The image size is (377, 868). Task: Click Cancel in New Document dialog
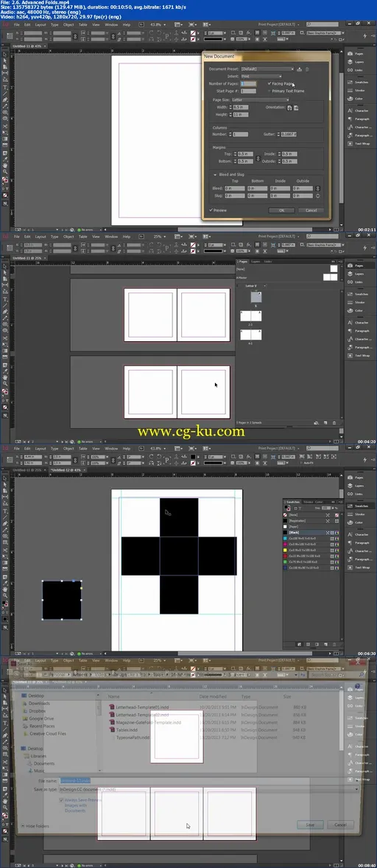pyautogui.click(x=311, y=210)
